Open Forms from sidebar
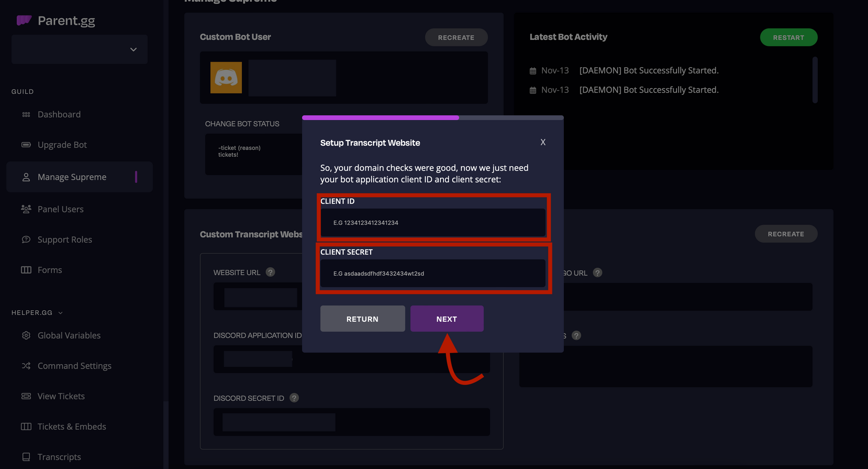This screenshot has width=868, height=469. [x=49, y=270]
